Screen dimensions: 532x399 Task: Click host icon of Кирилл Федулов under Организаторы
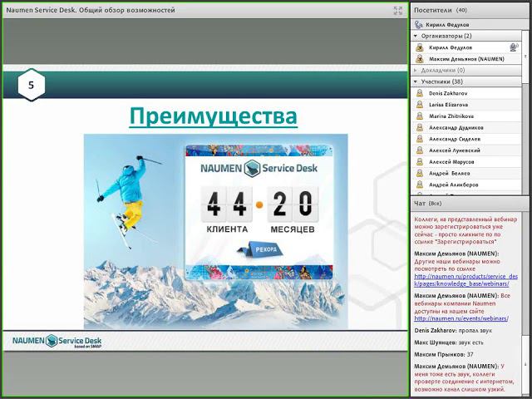pos(420,47)
